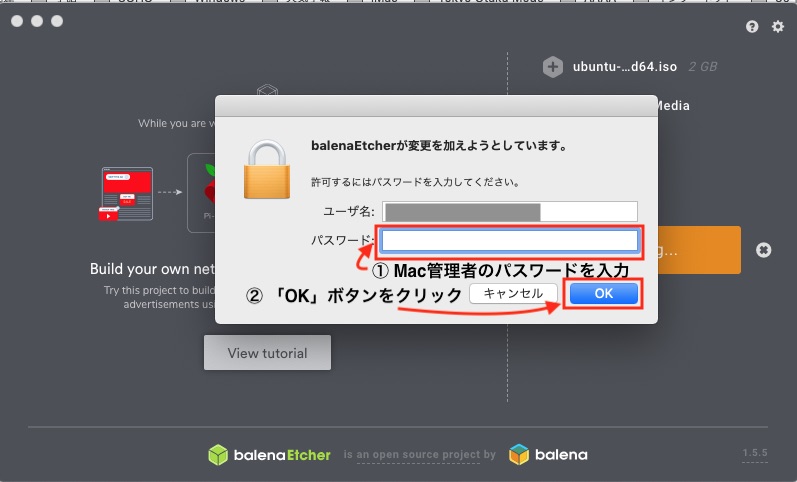Focus the ユーザ名 input field
797x482 pixels.
click(x=510, y=212)
